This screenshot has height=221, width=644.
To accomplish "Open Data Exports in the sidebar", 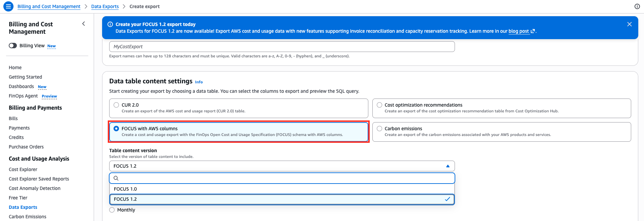I will (23, 207).
